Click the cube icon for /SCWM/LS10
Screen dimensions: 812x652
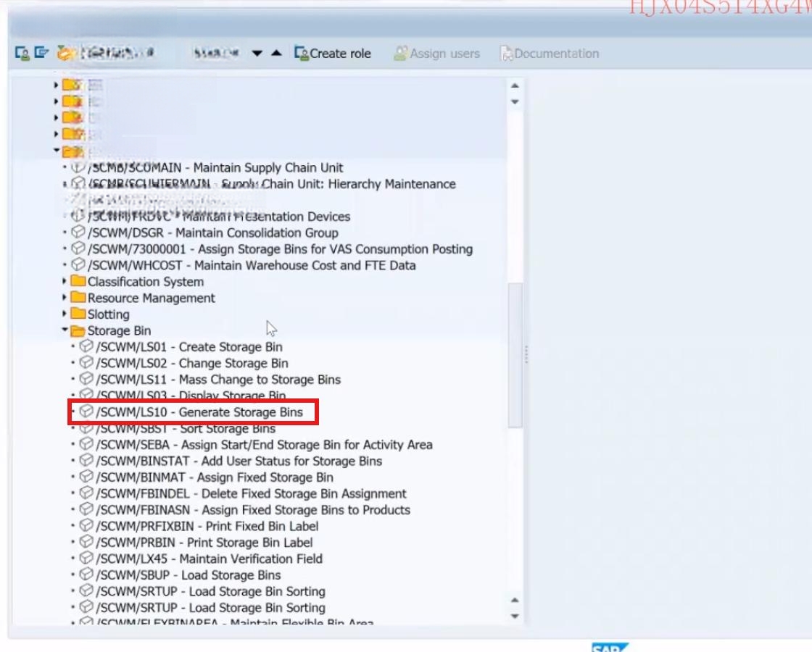pyautogui.click(x=86, y=411)
